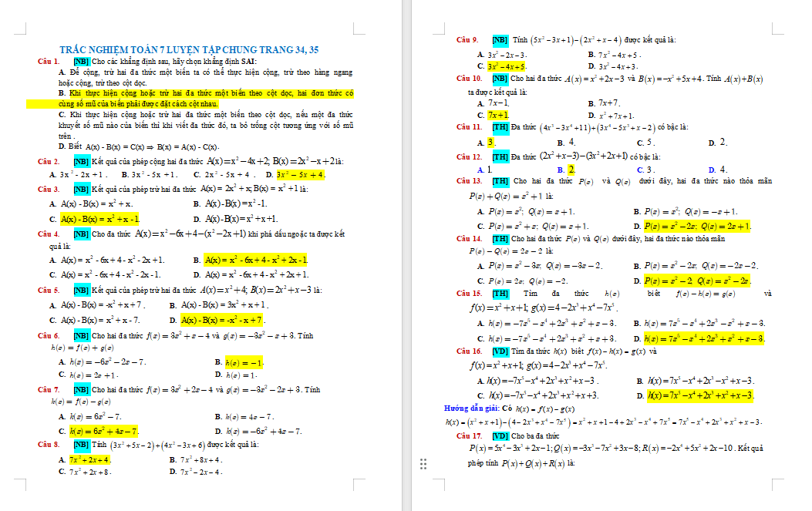Viewport: 812px width, 511px height.
Task: Click option D '4' in Câu 12
Action: 718,170
